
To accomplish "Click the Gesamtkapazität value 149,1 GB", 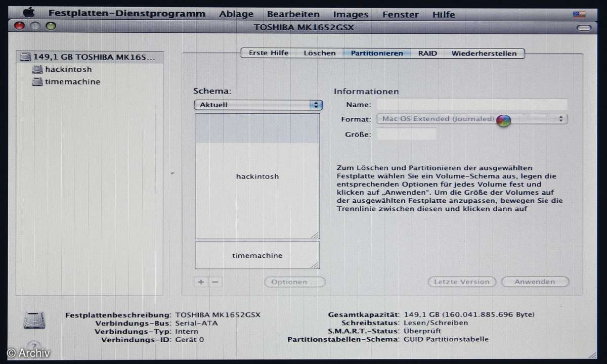I will point(469,314).
